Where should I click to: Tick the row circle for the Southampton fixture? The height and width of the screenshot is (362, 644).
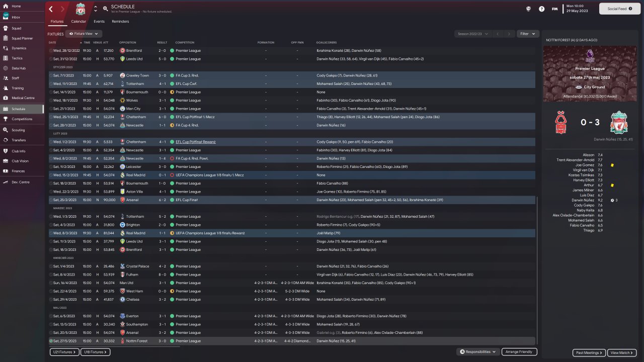click(51, 324)
